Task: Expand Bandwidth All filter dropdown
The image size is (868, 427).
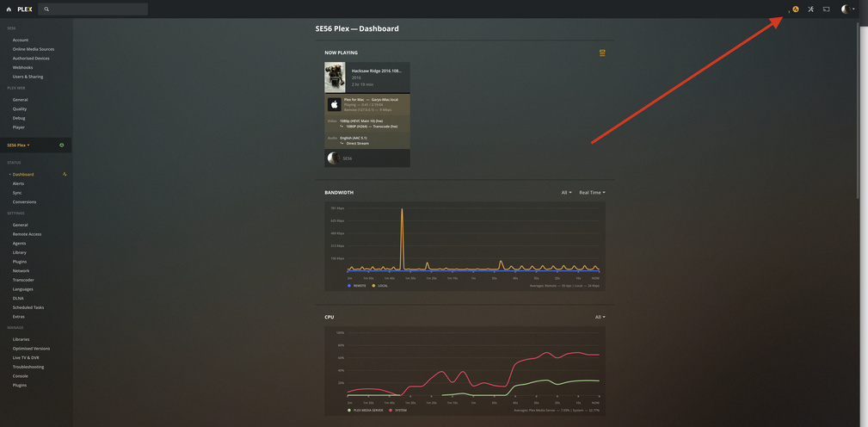Action: tap(566, 192)
